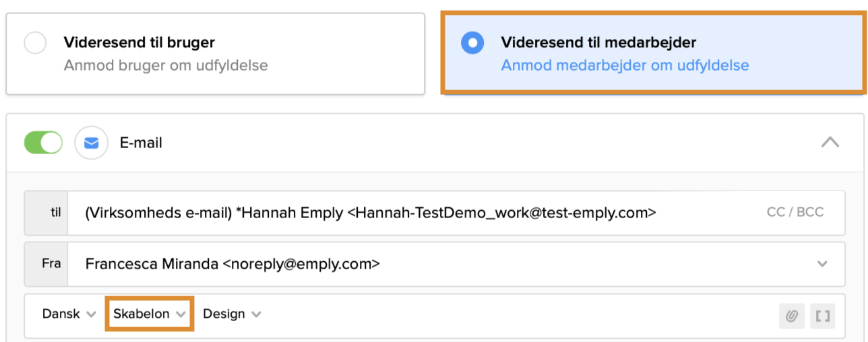Click the 'Videresend til bruger' card title

click(139, 42)
